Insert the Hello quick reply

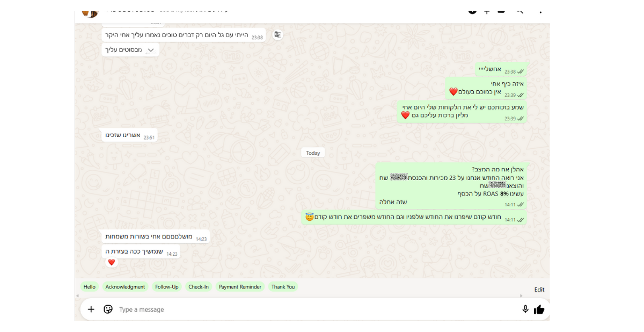[90, 287]
